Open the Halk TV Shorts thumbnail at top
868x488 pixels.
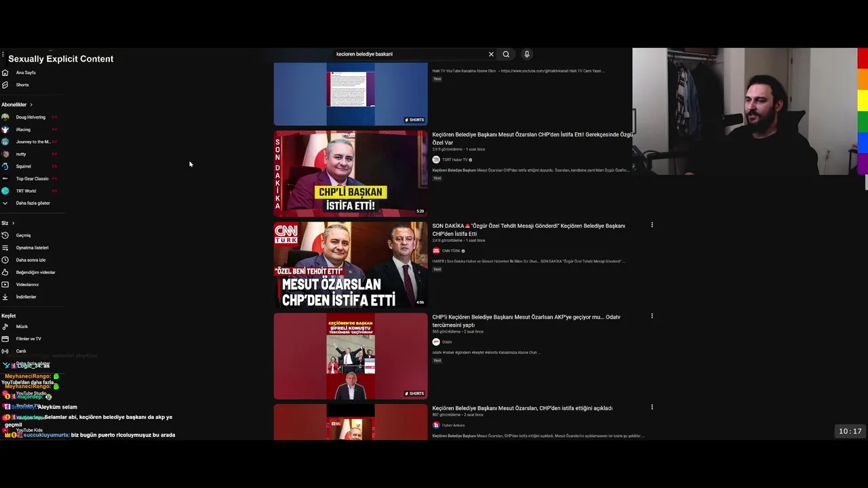[x=351, y=94]
